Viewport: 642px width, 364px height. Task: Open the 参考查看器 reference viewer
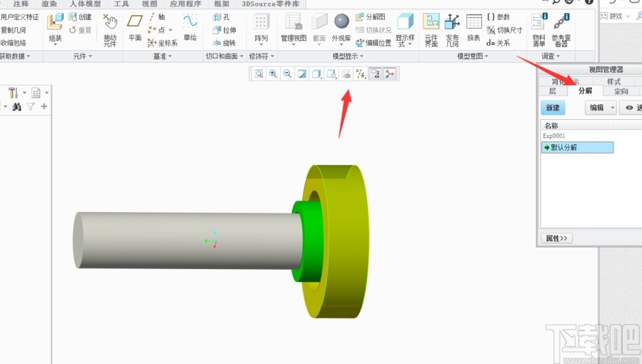tap(561, 29)
